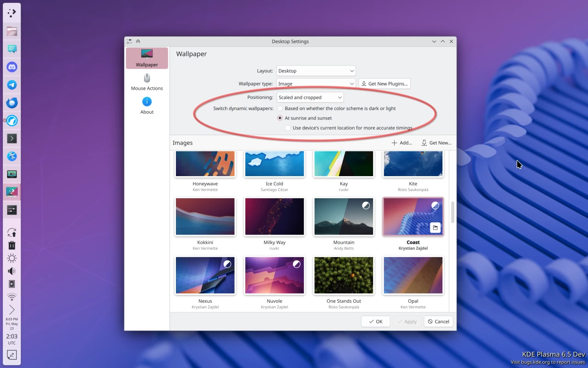The image size is (588, 368).
Task: Select the Mountain wallpaper thumbnail
Action: click(344, 216)
